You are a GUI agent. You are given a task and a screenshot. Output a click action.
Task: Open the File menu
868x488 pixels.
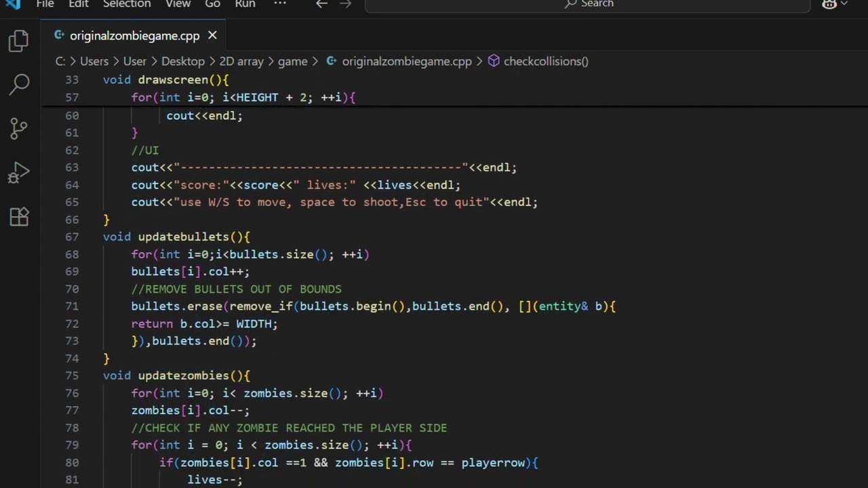(45, 4)
